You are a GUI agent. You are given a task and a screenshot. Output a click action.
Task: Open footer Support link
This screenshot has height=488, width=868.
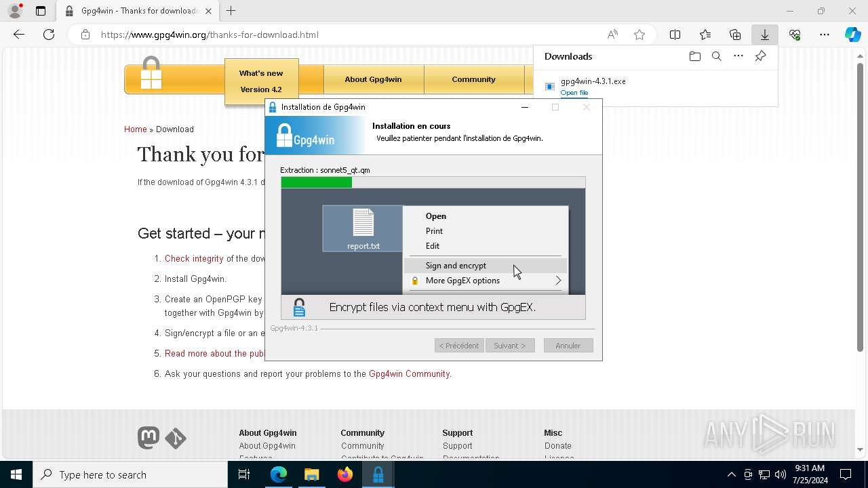[458, 446]
